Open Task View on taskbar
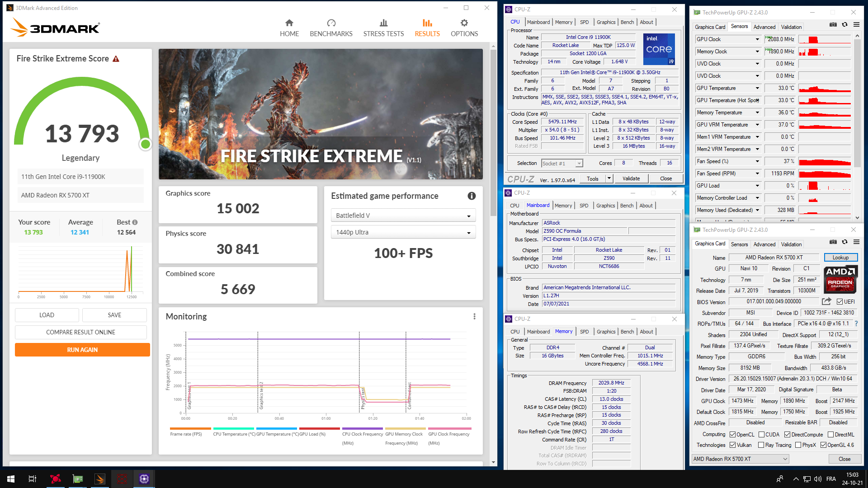Image resolution: width=868 pixels, height=488 pixels. (33, 479)
